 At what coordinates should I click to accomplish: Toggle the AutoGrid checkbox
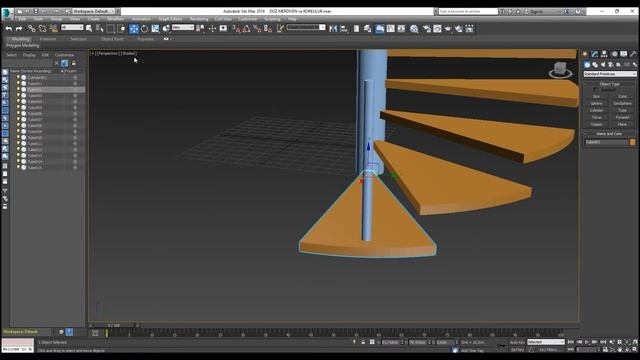pyautogui.click(x=595, y=89)
